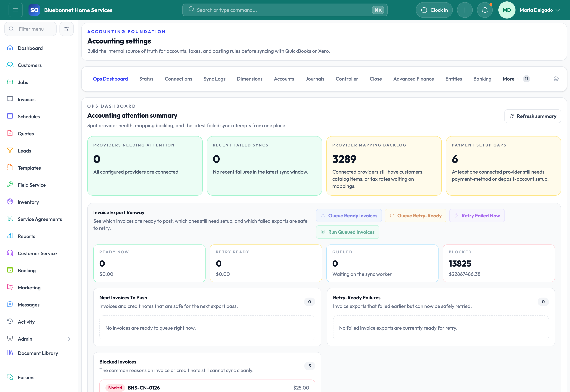Screen dimensions: 570x392
Task: Switch to Advanced Finance tab
Action: (414, 79)
